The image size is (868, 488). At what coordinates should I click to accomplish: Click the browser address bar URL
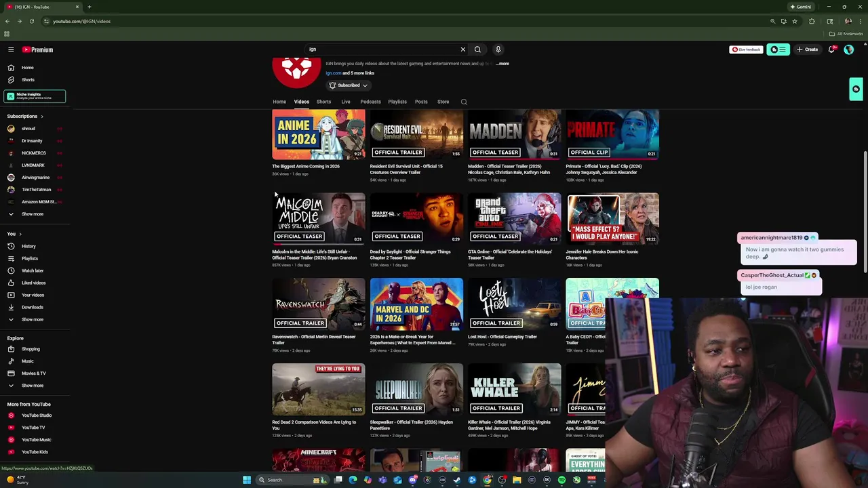(81, 21)
